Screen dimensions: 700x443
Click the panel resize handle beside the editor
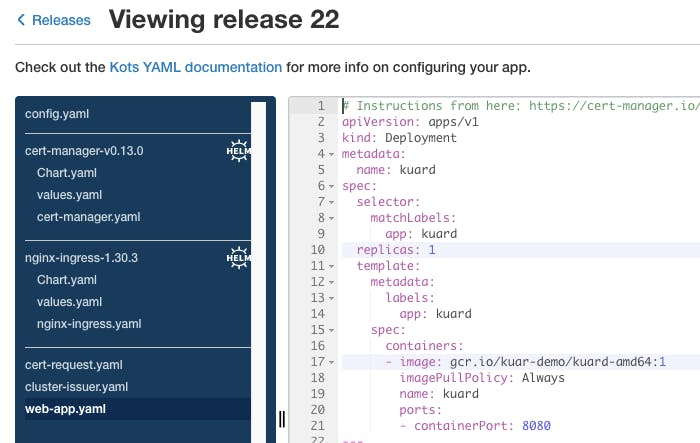(x=282, y=419)
